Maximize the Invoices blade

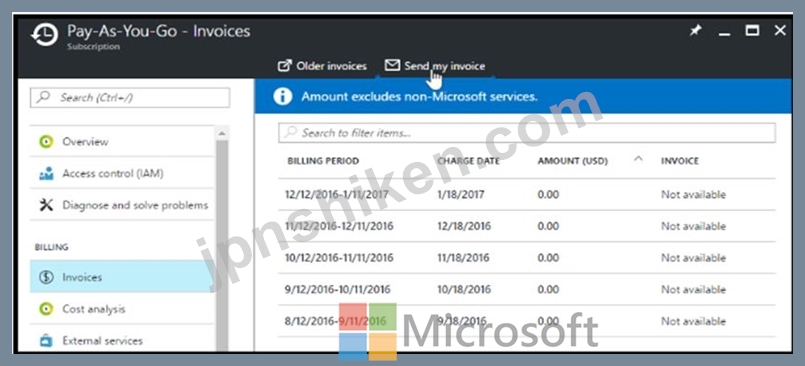pyautogui.click(x=752, y=31)
